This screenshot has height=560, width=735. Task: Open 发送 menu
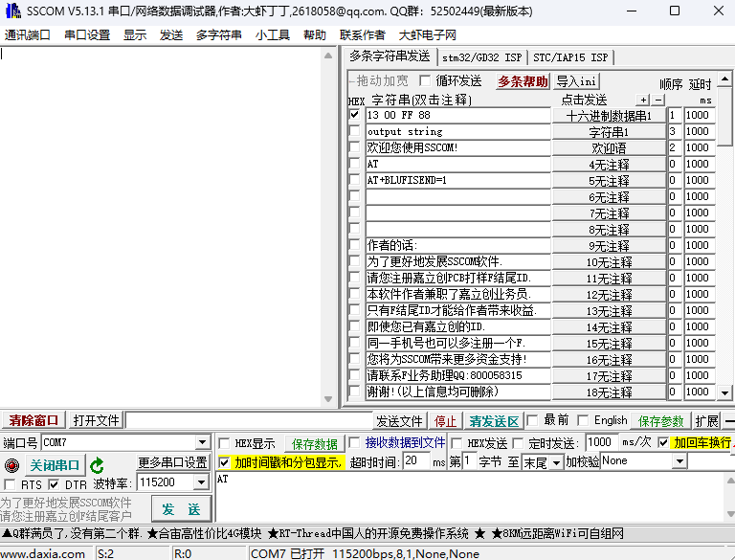pos(171,35)
